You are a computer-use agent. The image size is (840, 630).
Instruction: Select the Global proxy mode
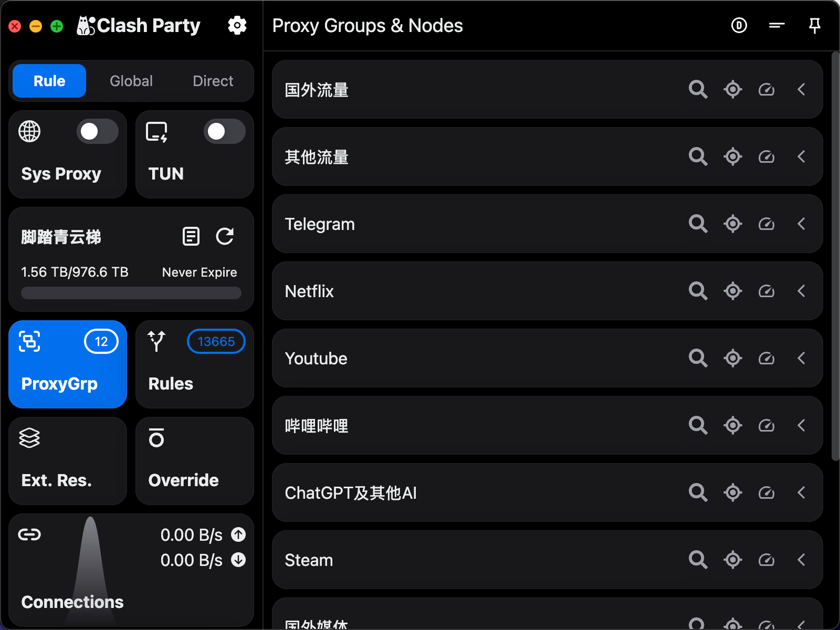131,81
